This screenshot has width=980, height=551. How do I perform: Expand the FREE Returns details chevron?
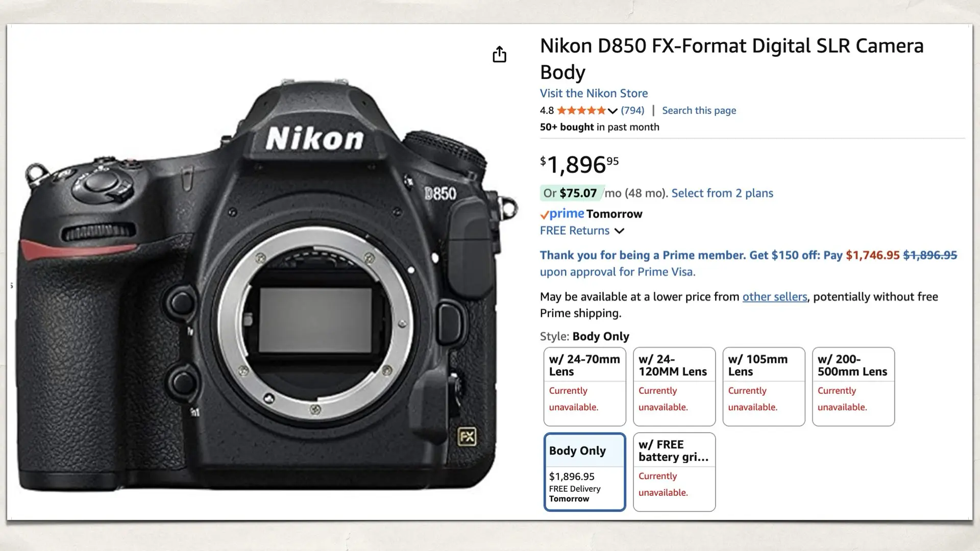click(x=619, y=231)
